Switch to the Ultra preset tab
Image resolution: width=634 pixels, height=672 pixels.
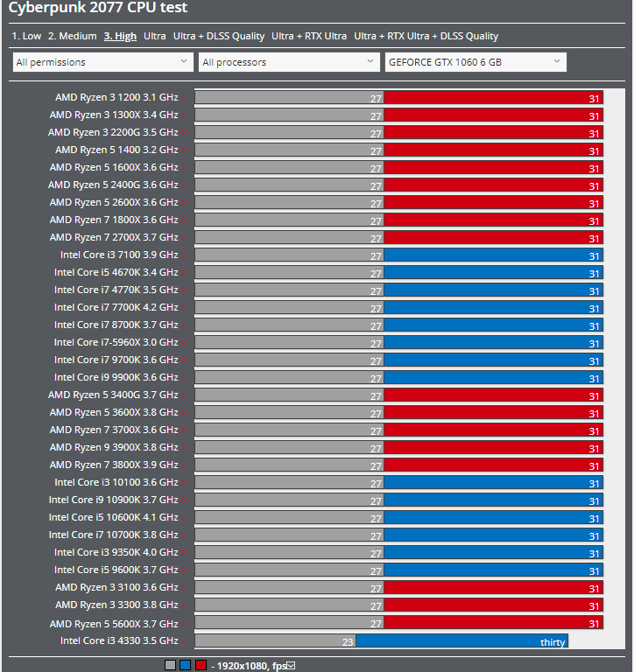coord(155,36)
